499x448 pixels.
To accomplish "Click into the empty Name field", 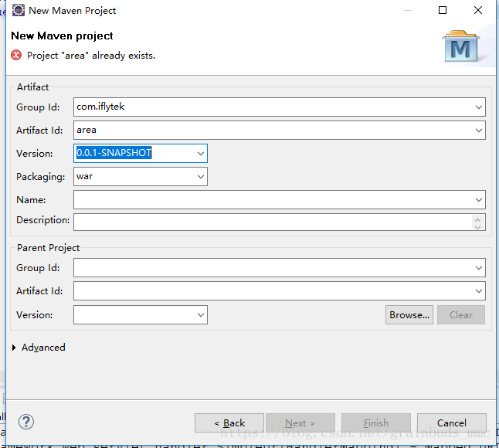I will (x=280, y=200).
